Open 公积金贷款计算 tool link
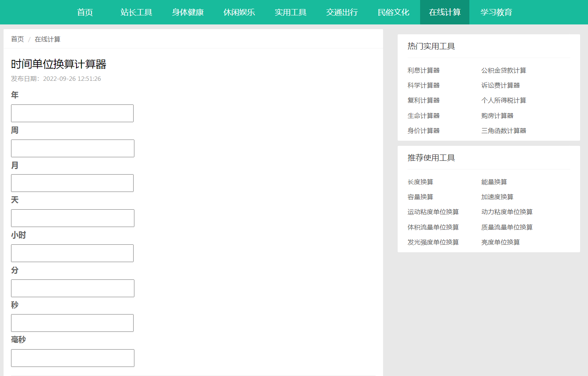 click(x=503, y=70)
